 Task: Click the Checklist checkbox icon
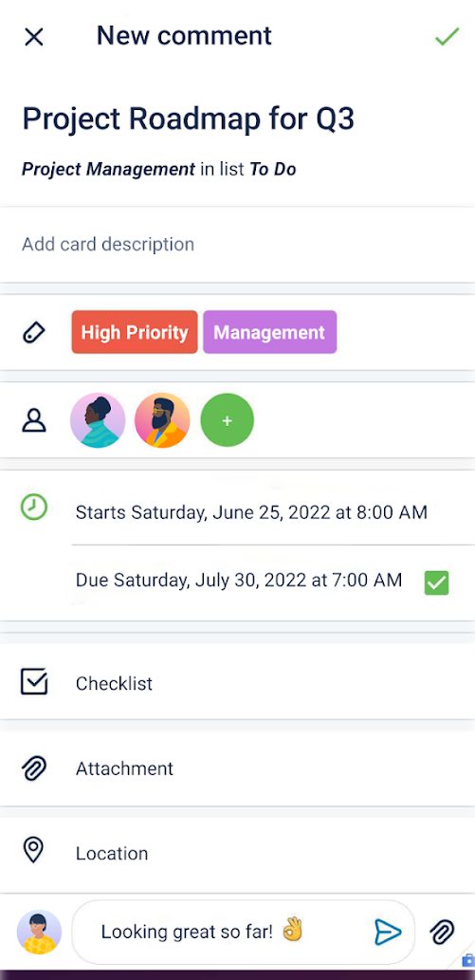tap(34, 682)
